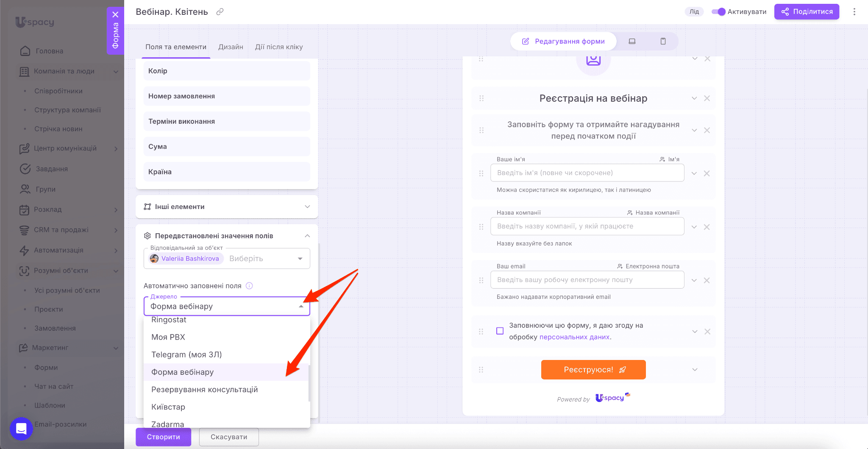Screen dimensions: 868x449
Task: Click the Поділитися share button
Action: (807, 12)
